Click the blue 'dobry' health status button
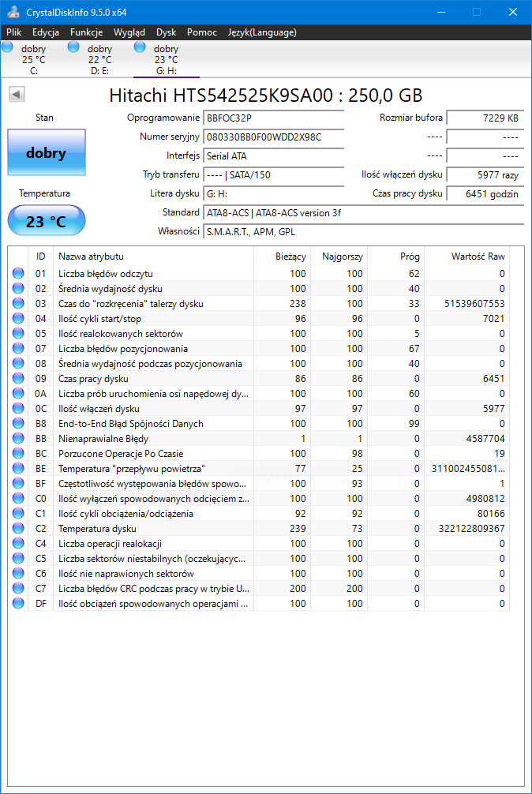The height and width of the screenshot is (794, 532). click(x=47, y=152)
